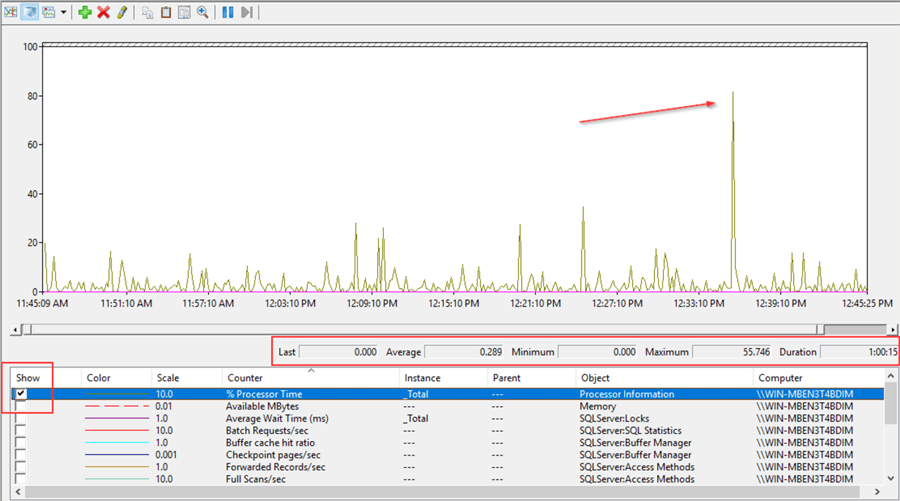Click the View Log Data toolbar icon
The height and width of the screenshot is (501, 900).
[29, 12]
